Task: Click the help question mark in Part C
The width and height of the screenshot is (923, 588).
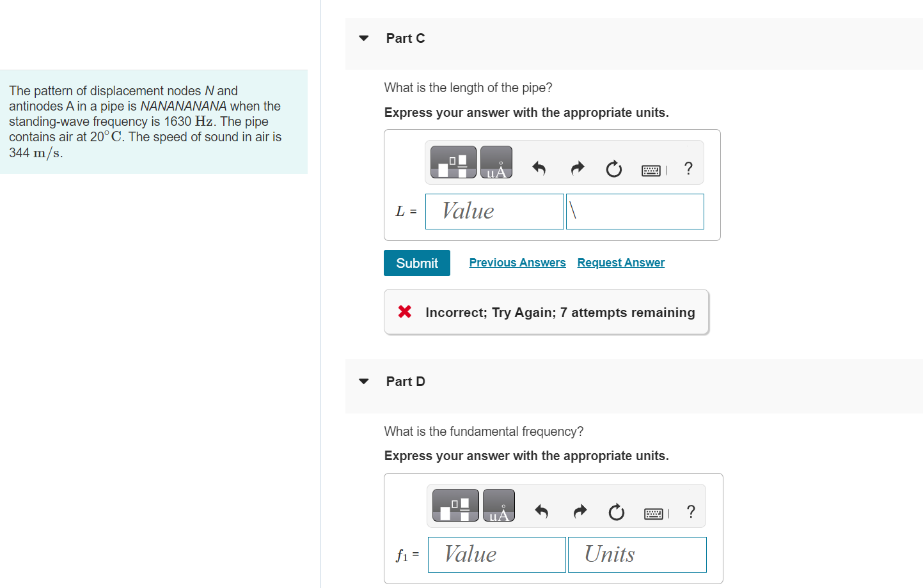Action: pyautogui.click(x=688, y=169)
